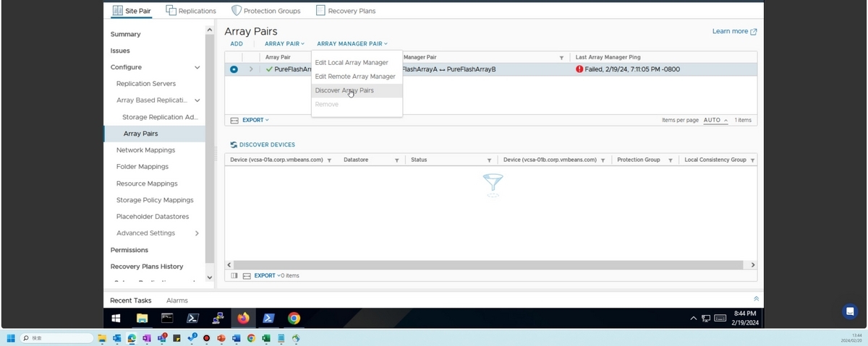The width and height of the screenshot is (868, 346).
Task: Open Storage Replication Adapters
Action: click(160, 117)
